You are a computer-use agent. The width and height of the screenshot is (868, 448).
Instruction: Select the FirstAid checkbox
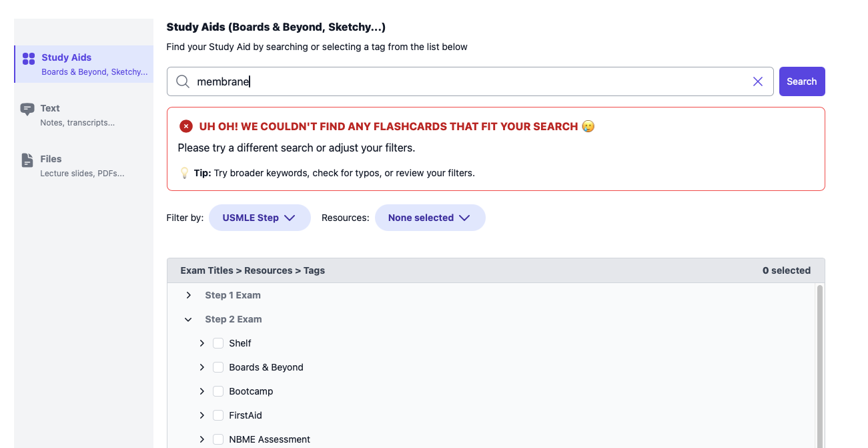click(218, 415)
